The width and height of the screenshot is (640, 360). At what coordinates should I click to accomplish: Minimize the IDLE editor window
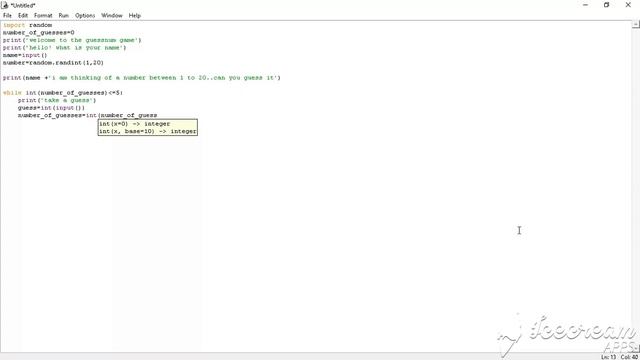[585, 5]
